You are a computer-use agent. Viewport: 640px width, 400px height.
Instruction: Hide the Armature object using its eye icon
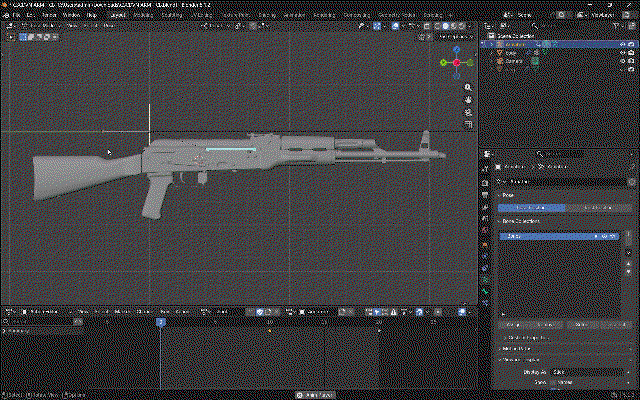[x=622, y=44]
